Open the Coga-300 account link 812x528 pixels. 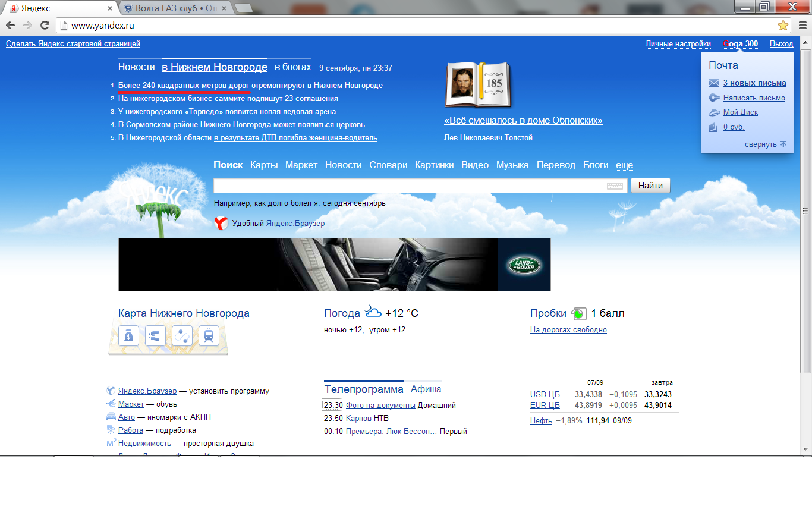click(741, 44)
